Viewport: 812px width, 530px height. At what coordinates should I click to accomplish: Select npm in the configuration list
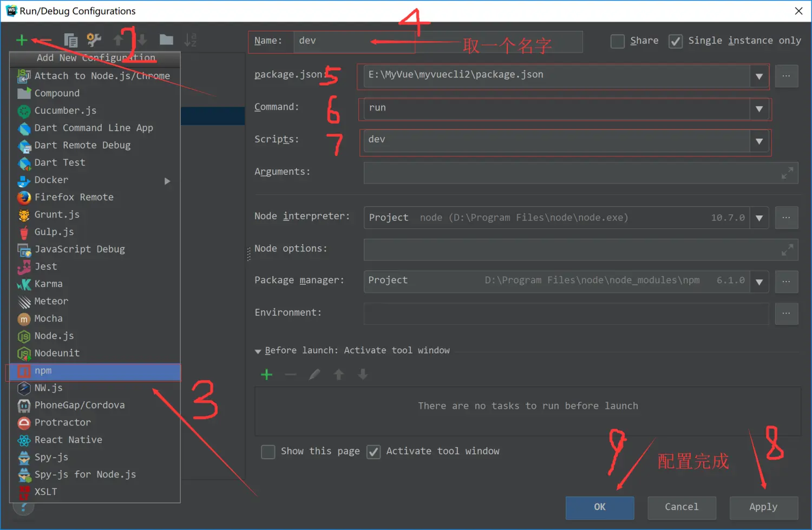[95, 371]
